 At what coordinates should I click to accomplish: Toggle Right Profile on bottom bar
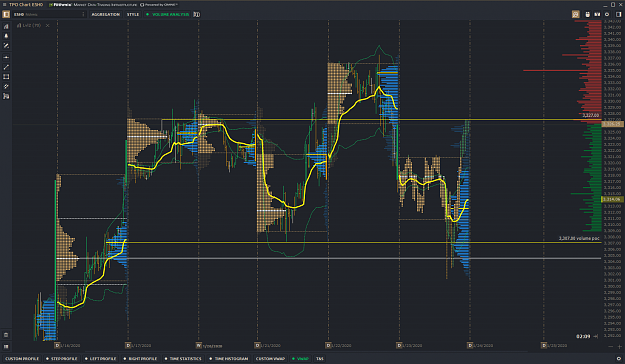point(140,359)
